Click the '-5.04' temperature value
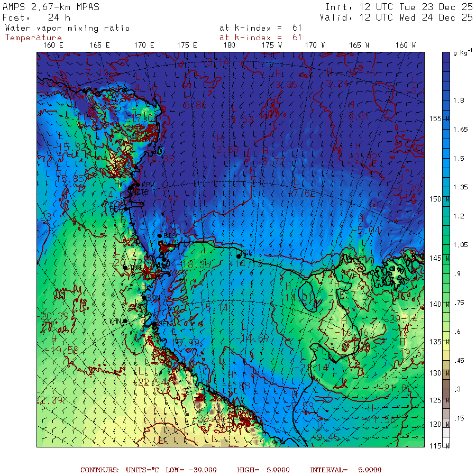The width and height of the screenshot is (476, 476). [365, 231]
